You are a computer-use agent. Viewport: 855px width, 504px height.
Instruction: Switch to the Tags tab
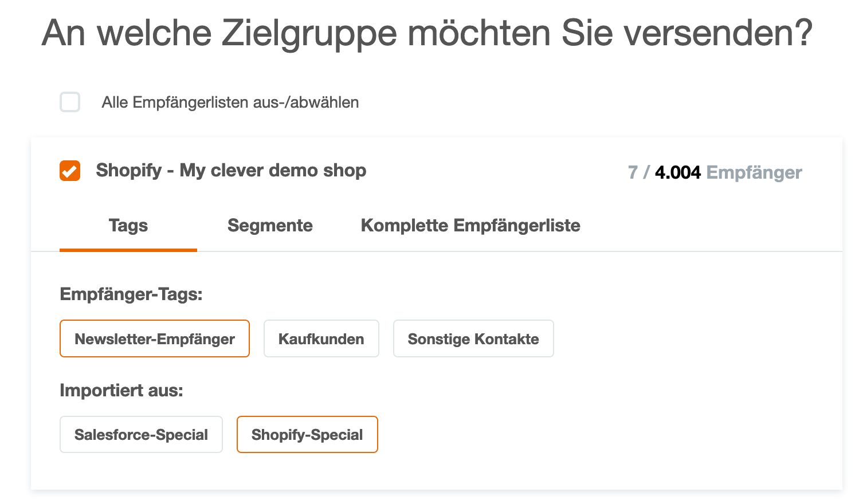pyautogui.click(x=128, y=226)
